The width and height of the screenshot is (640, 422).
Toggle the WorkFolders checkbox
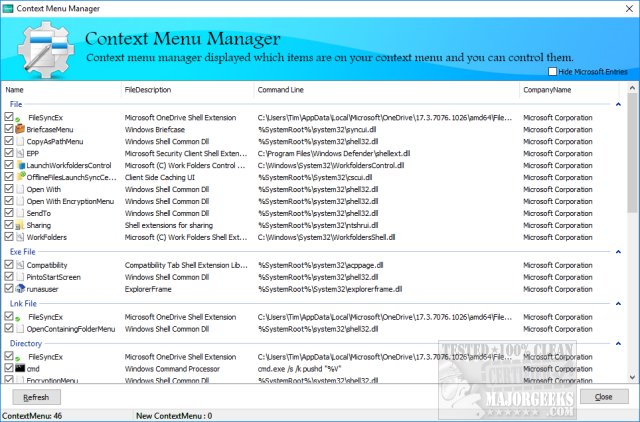9,236
